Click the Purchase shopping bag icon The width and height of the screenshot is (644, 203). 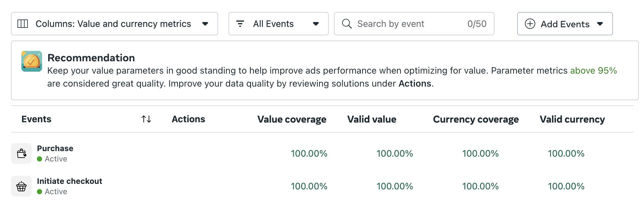[21, 153]
